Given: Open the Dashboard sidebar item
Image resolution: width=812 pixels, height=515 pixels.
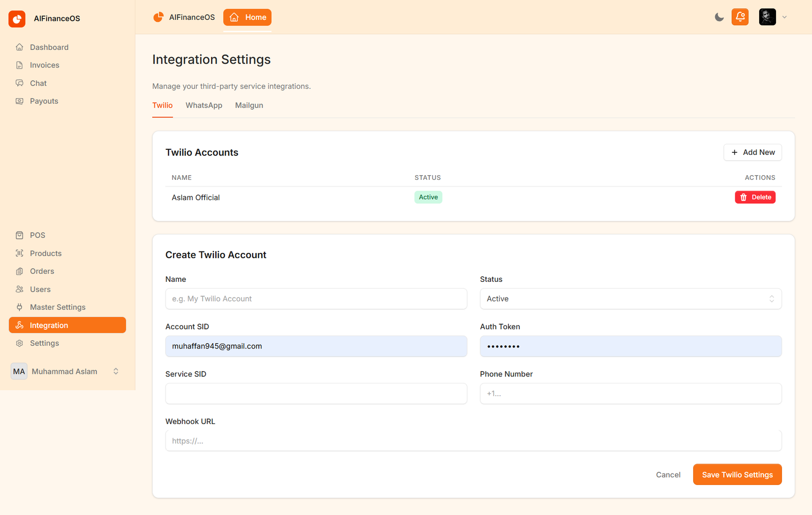Looking at the screenshot, I should coord(67,47).
